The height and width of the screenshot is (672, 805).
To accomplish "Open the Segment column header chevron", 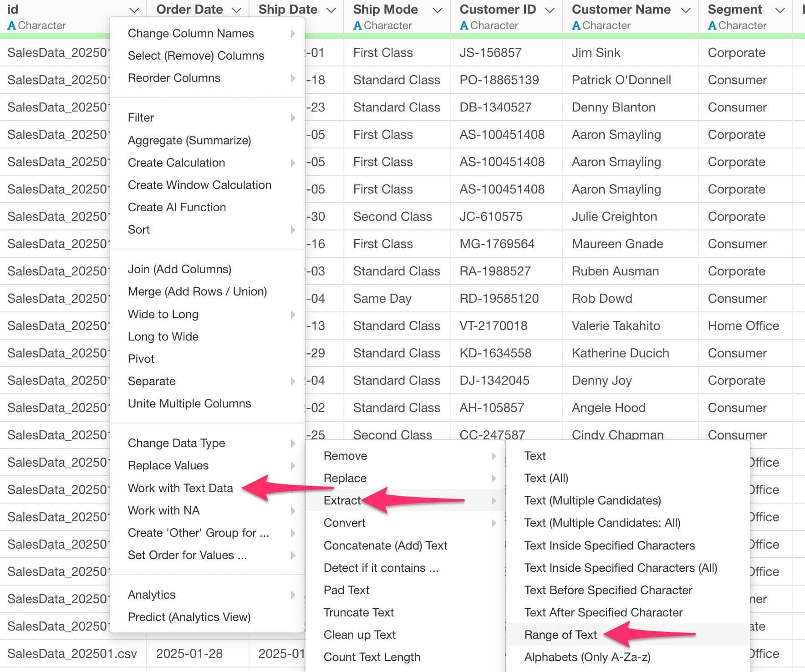I will coord(780,10).
